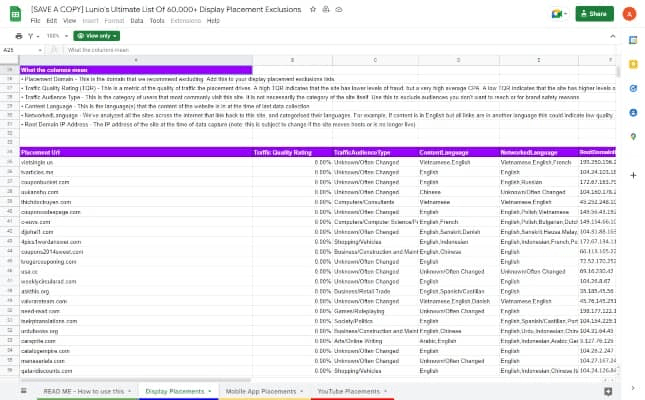Screen dimensions: 645x400
Task: Open Calendar in the side panel
Action: click(633, 40)
